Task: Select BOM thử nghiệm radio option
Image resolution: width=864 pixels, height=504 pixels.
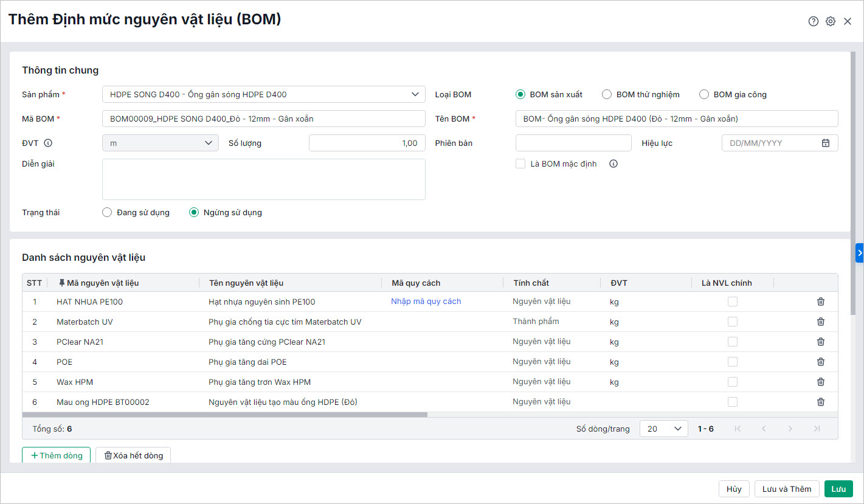Action: (x=606, y=94)
